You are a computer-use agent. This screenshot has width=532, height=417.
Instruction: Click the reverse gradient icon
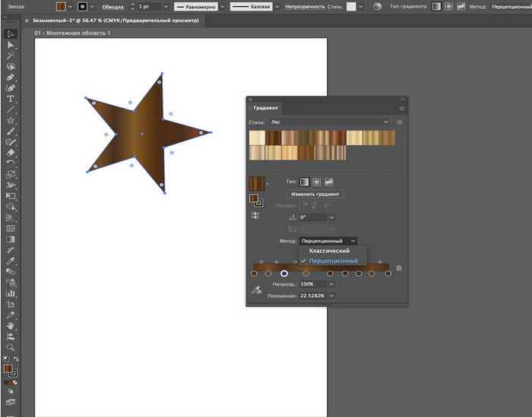point(255,216)
